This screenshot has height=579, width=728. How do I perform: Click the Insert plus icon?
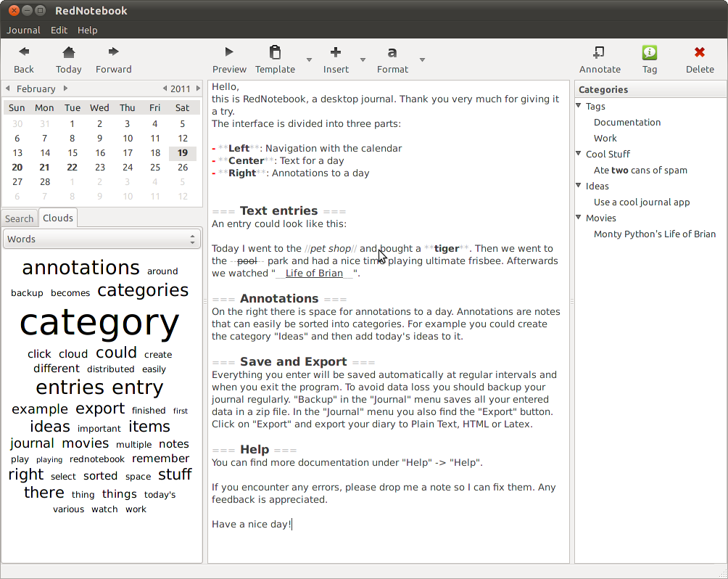tap(335, 52)
